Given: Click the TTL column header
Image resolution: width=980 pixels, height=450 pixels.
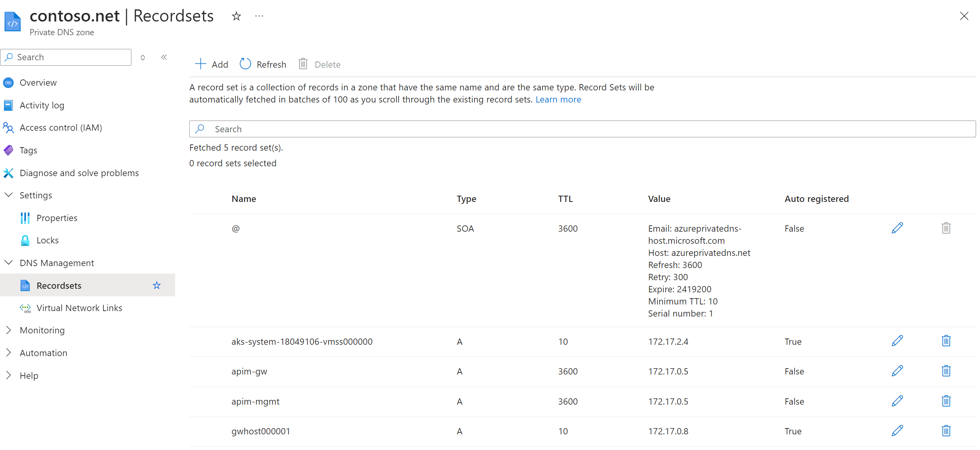Looking at the screenshot, I should coord(565,199).
